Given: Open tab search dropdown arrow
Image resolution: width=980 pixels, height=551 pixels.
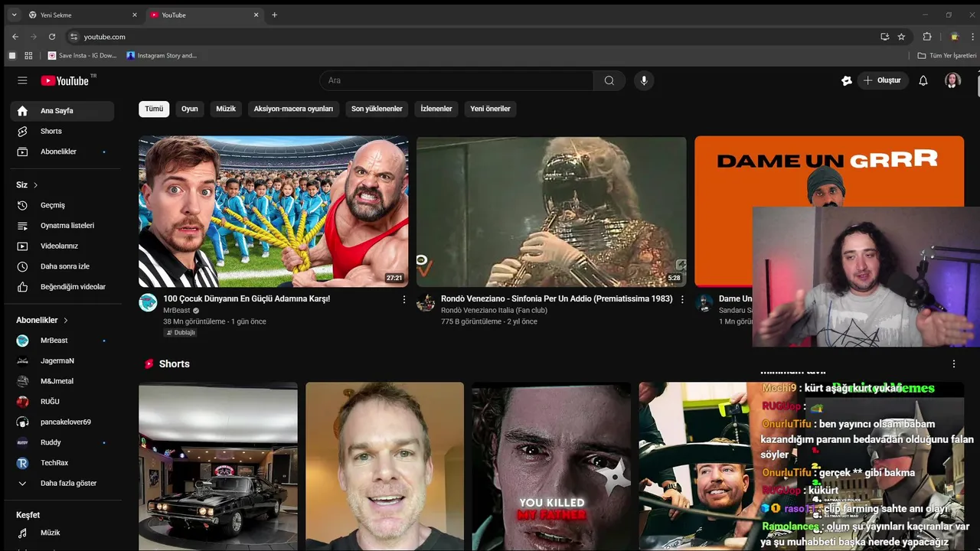Looking at the screenshot, I should click(x=14, y=15).
